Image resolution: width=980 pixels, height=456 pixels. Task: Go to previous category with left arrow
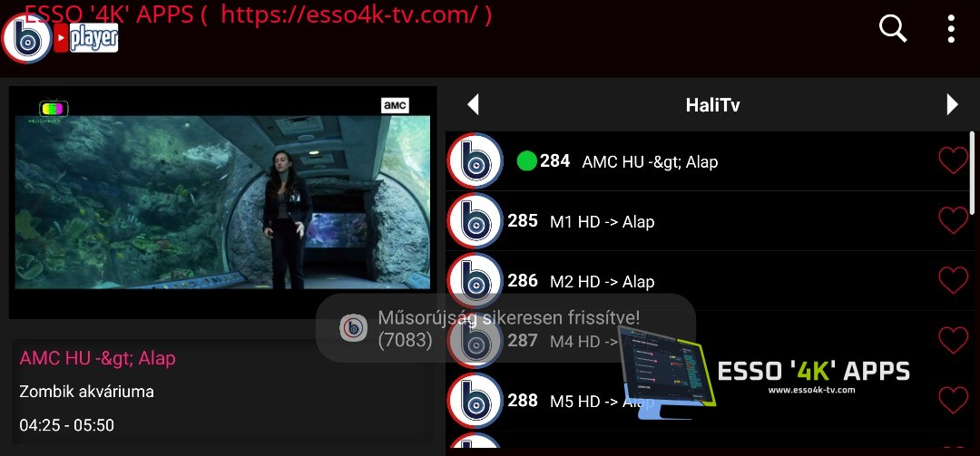[x=473, y=104]
